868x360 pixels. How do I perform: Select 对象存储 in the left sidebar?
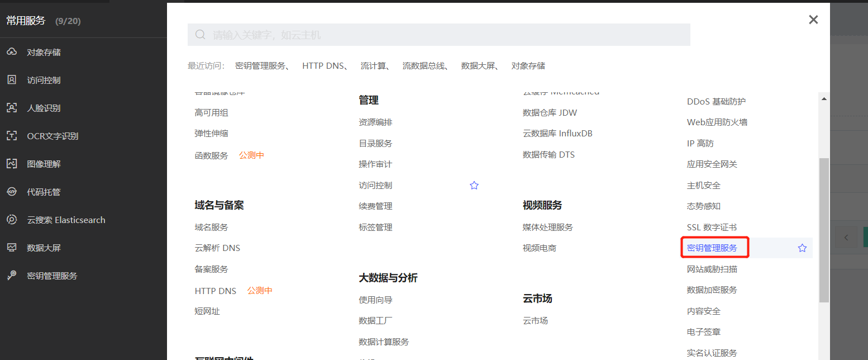[42, 51]
